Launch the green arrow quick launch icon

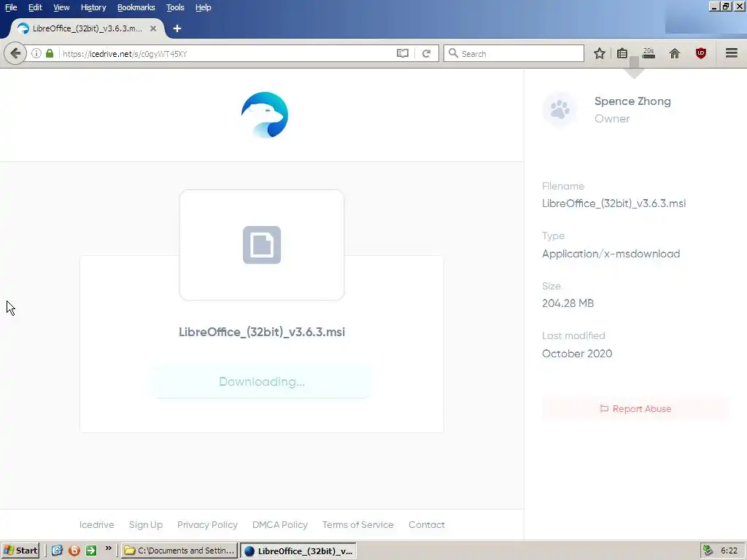point(91,551)
